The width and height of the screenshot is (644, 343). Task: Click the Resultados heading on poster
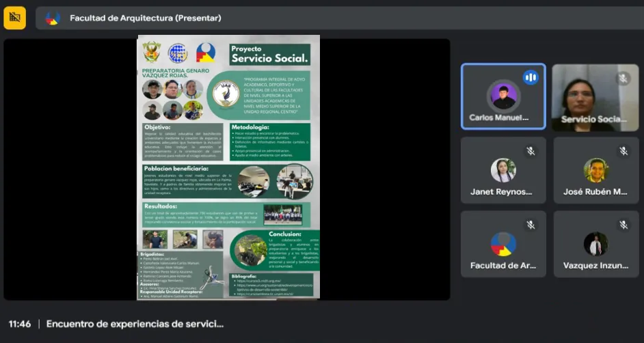click(x=161, y=206)
